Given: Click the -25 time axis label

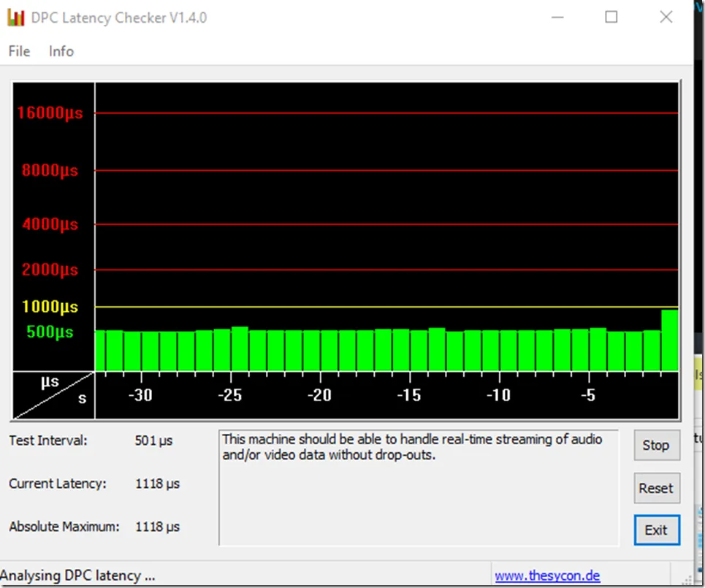Looking at the screenshot, I should pyautogui.click(x=229, y=395).
